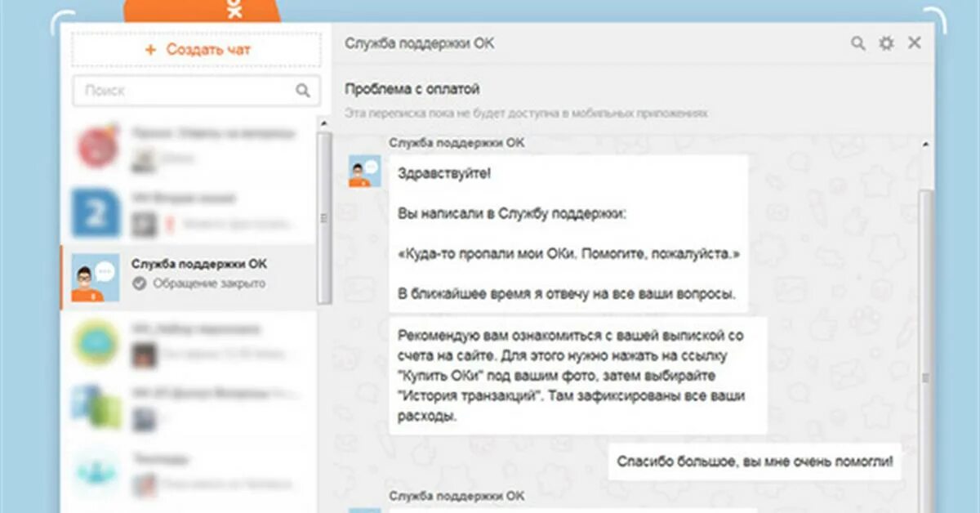The width and height of the screenshot is (980, 513).
Task: Click the reply "Спасибо большое, вы мне очень помогли!"
Action: 755,462
